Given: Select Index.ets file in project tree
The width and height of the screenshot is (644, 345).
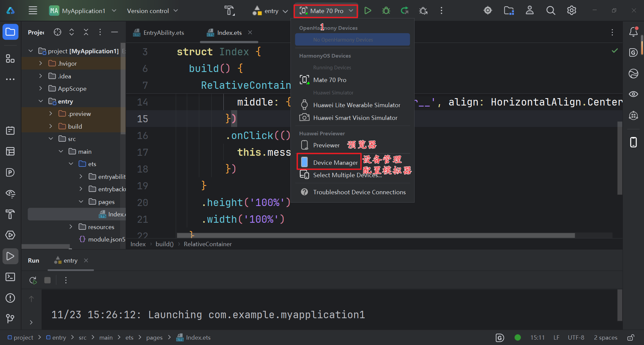Looking at the screenshot, I should click(76, 214).
